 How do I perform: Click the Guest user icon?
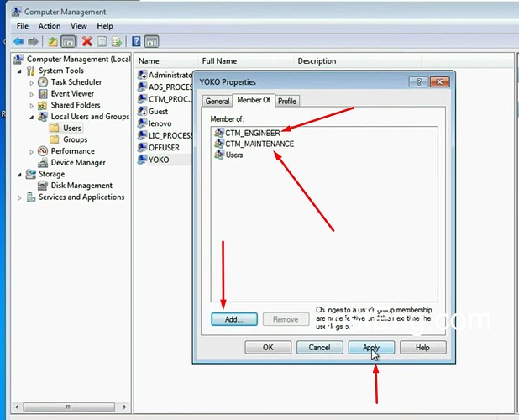[x=142, y=111]
